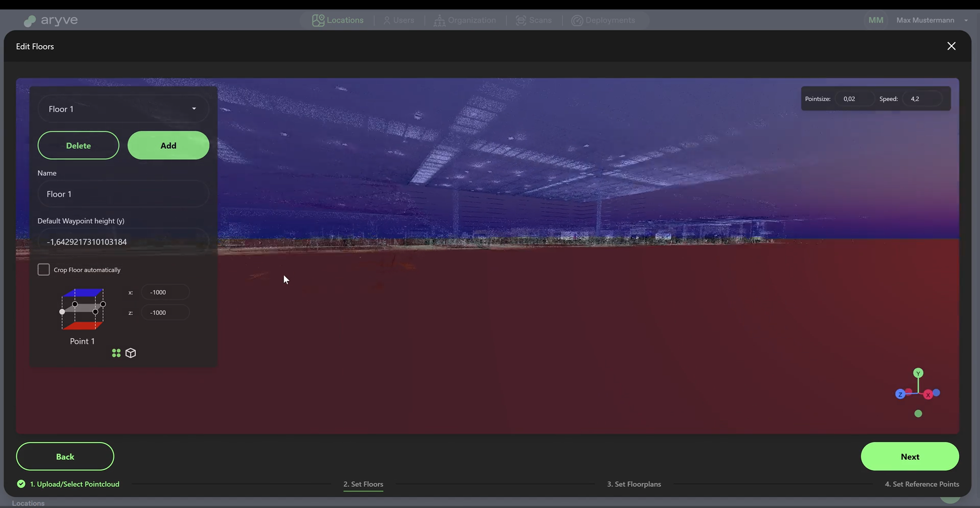This screenshot has height=508, width=980.
Task: Click the unlabeled green bottom axis dot
Action: [918, 414]
